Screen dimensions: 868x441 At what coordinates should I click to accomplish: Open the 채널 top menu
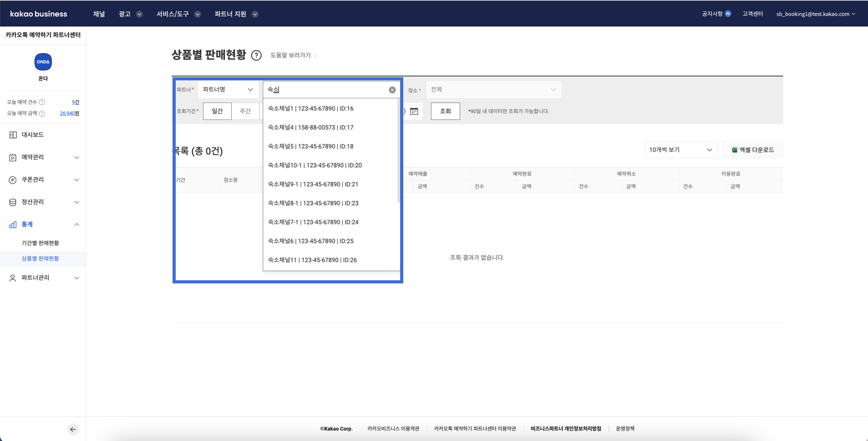coord(99,14)
